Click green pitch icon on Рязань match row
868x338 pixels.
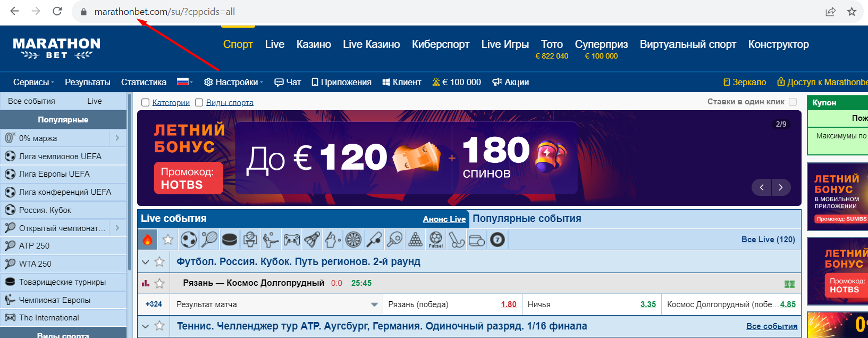[x=789, y=284]
